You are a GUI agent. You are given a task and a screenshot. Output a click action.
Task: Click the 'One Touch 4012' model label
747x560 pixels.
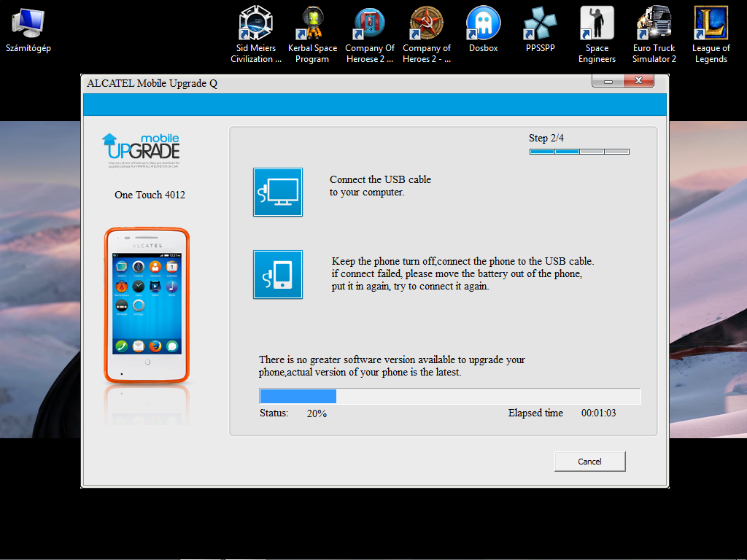[150, 195]
